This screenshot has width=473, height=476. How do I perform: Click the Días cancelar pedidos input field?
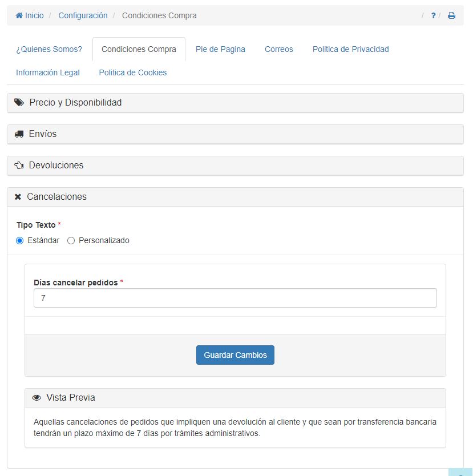235,298
